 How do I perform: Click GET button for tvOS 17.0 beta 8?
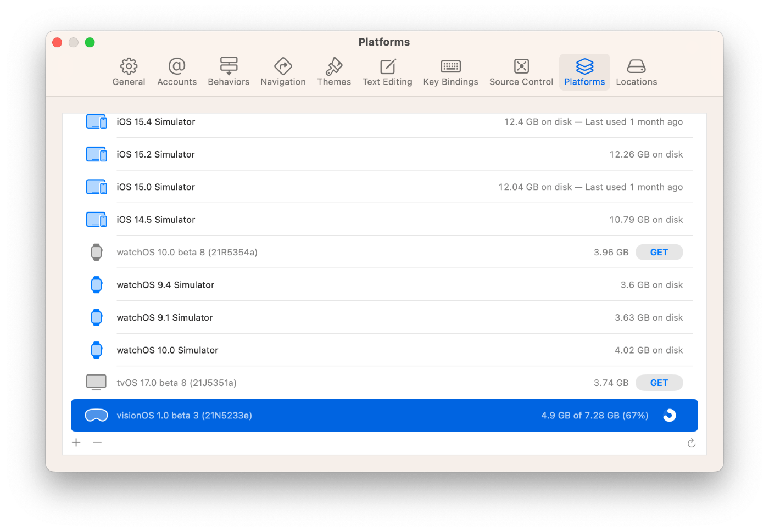[x=659, y=383]
